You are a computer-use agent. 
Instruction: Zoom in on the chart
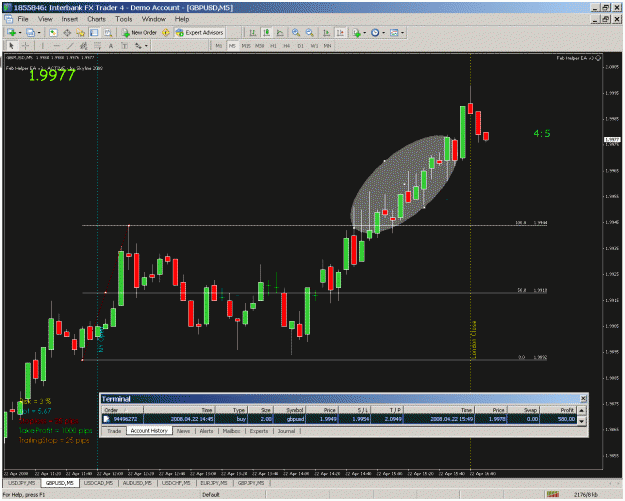[295, 33]
